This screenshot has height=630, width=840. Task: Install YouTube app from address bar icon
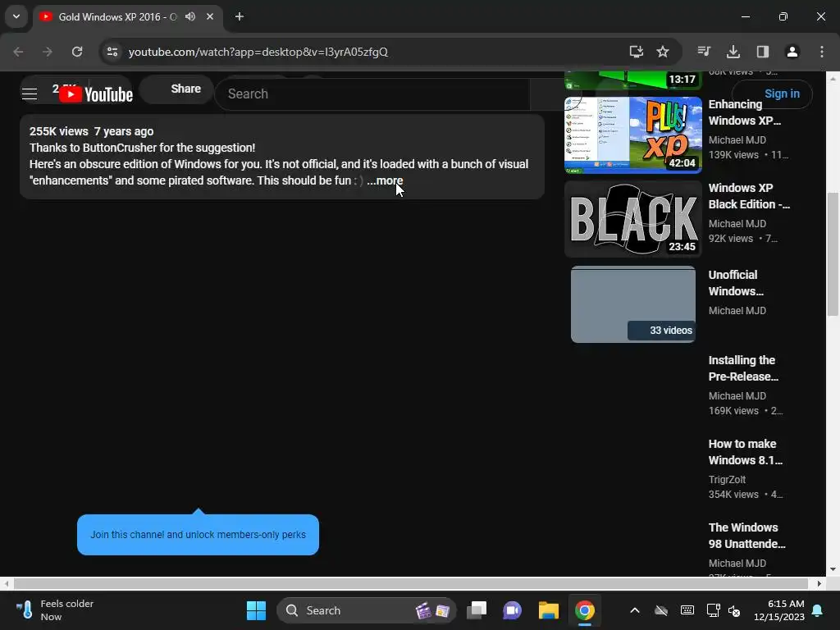636,52
